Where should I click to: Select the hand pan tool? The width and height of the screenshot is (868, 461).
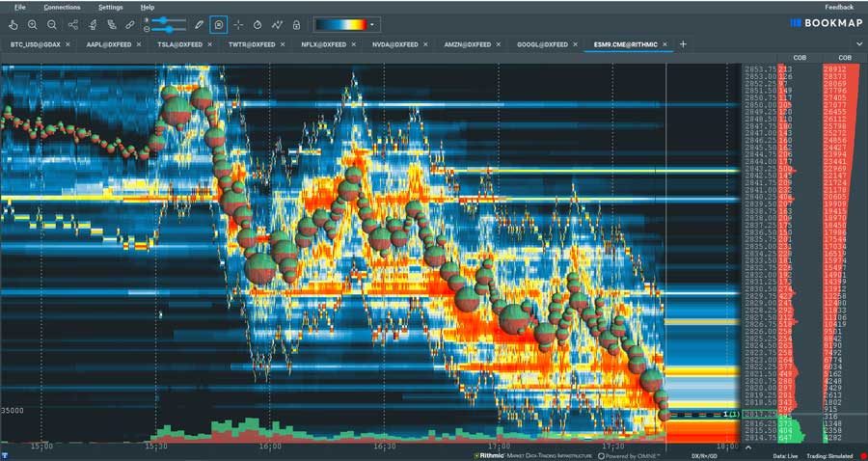pos(14,24)
